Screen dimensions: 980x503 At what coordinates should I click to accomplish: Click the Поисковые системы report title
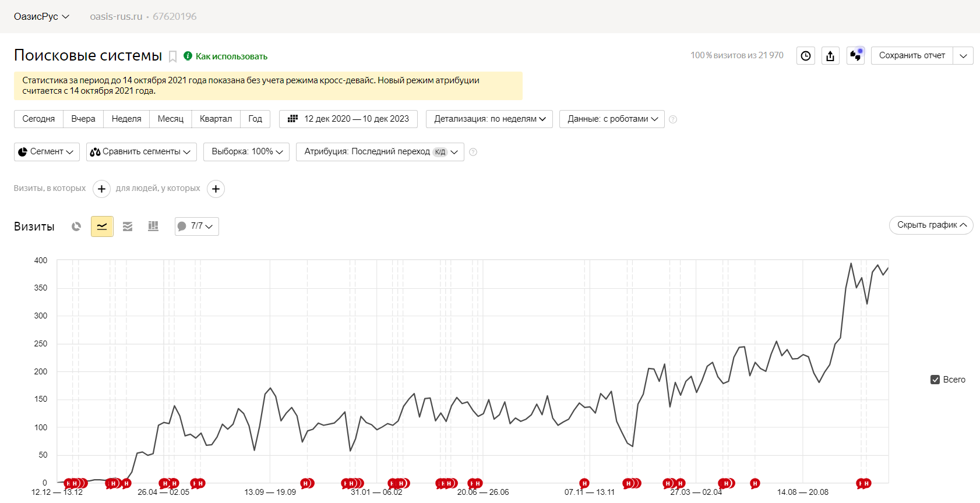tap(88, 55)
